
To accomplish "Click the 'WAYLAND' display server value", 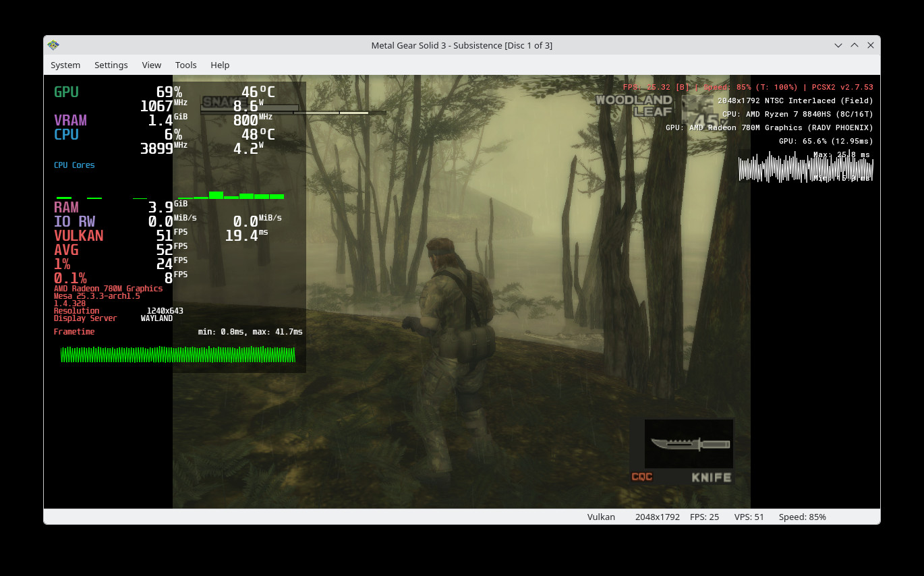I will click(x=156, y=318).
